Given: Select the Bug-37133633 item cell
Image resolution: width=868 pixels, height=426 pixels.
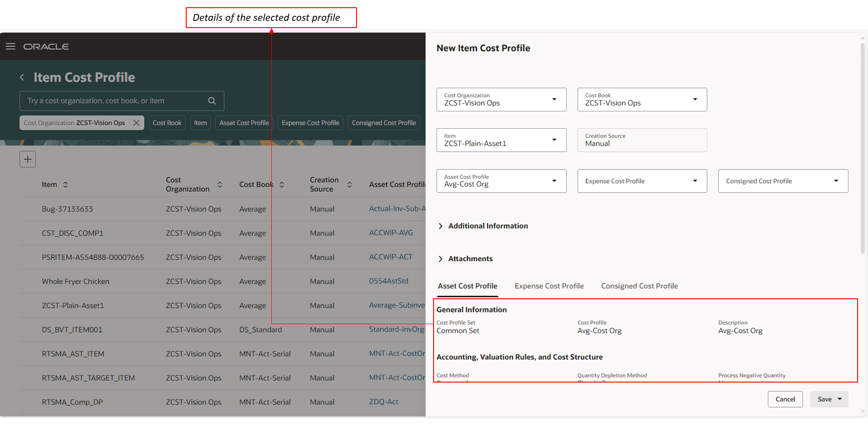Looking at the screenshot, I should [x=67, y=209].
